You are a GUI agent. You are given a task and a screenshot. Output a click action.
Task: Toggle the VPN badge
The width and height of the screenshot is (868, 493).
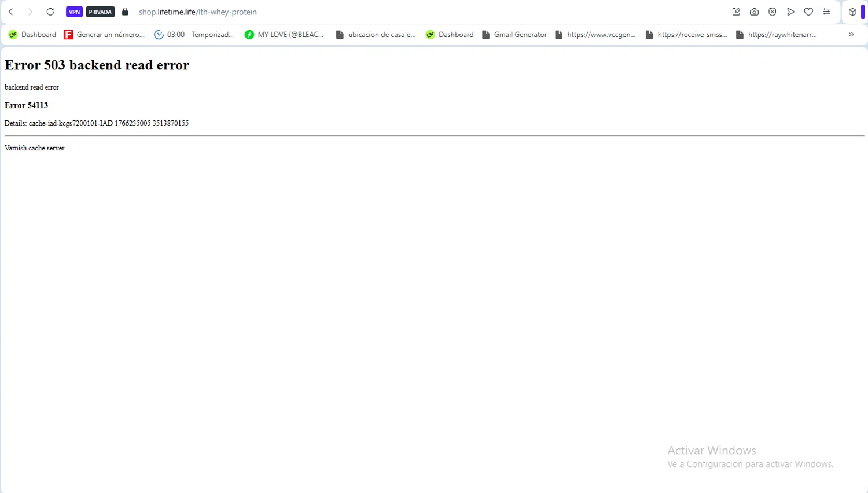coord(74,12)
